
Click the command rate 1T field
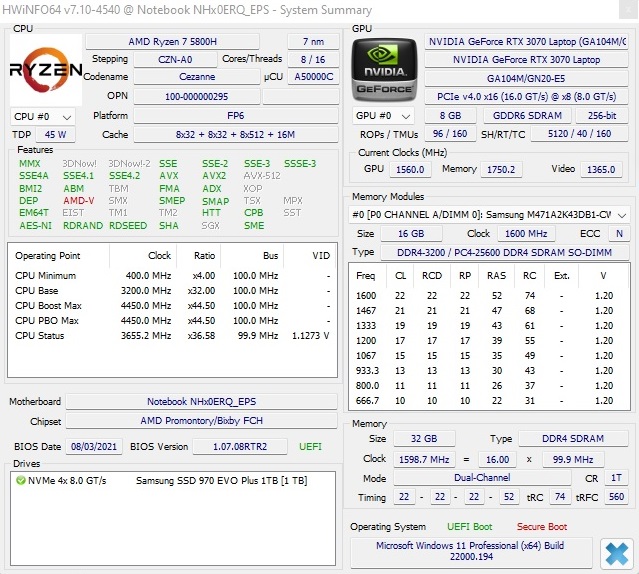[616, 477]
